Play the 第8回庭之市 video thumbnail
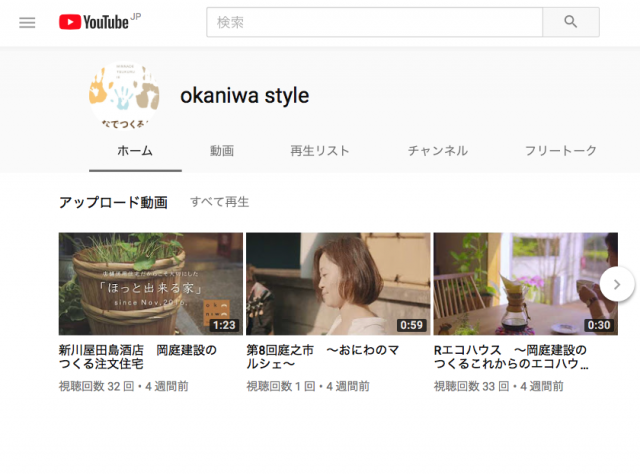640x475 pixels. coord(338,284)
